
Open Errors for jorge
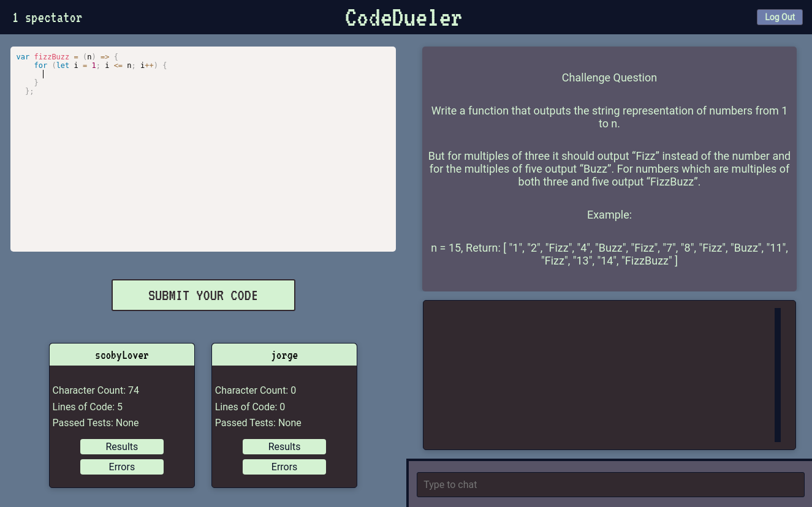[x=284, y=467]
